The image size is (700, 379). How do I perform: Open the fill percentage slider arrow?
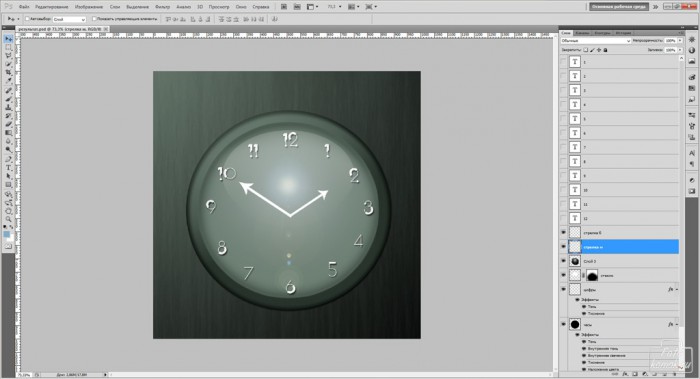coord(680,50)
